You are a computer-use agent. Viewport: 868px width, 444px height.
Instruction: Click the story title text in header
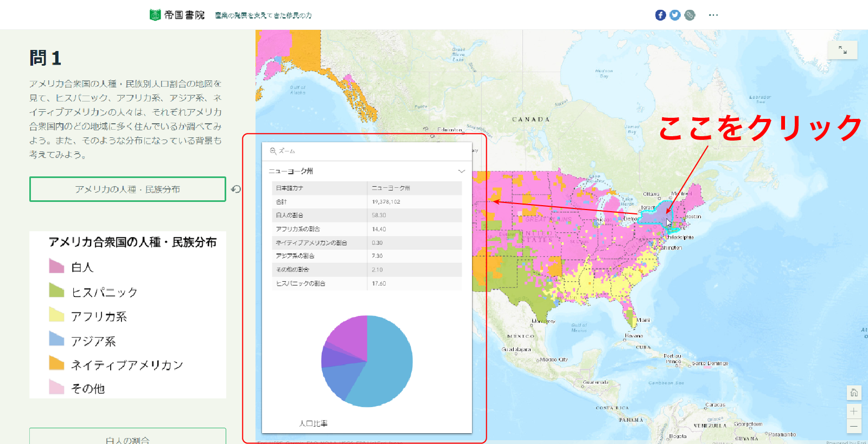[263, 16]
